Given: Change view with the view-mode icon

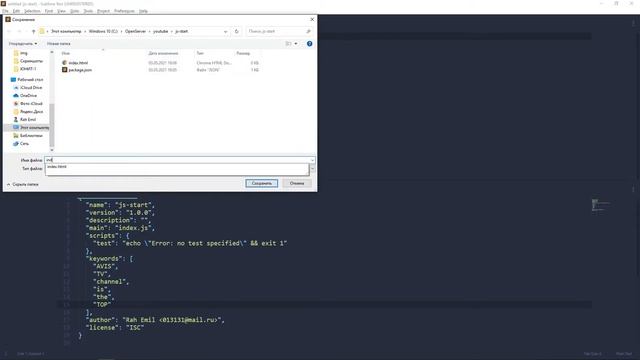Looking at the screenshot, I should (289, 44).
